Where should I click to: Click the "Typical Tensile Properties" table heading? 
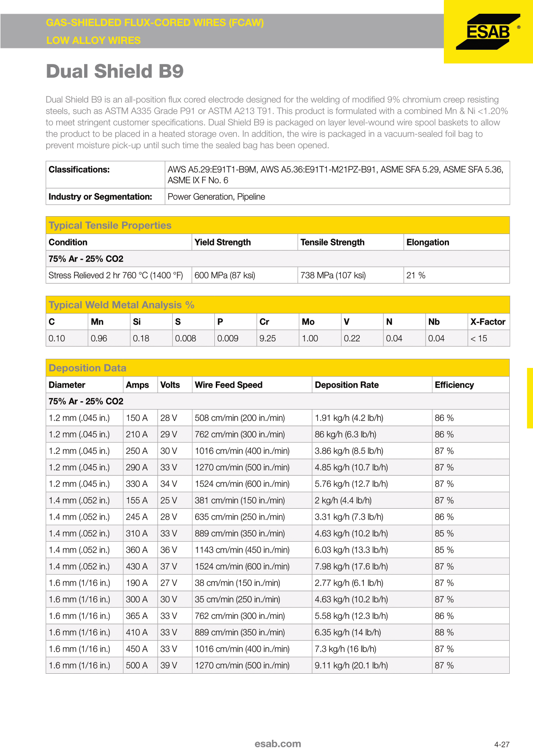(110, 225)
